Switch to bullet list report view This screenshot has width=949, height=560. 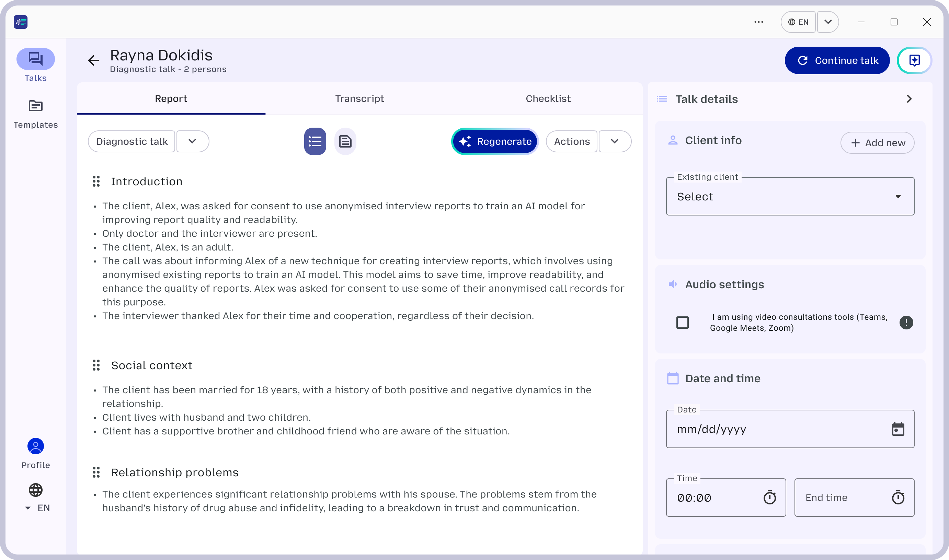(x=315, y=141)
